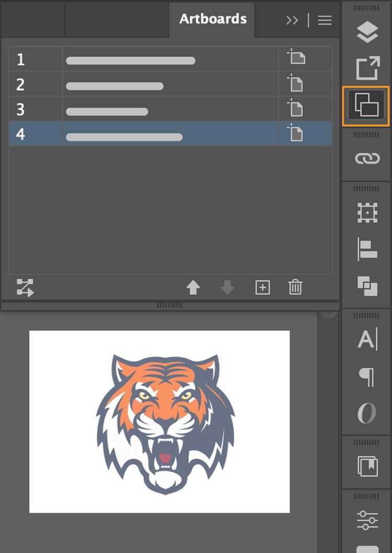Switch to the Artboards tab
Image resolution: width=392 pixels, height=553 pixels.
213,19
